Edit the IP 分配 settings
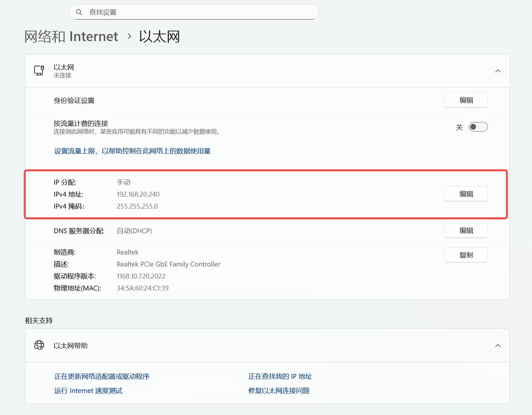The image size is (532, 415). pos(466,194)
